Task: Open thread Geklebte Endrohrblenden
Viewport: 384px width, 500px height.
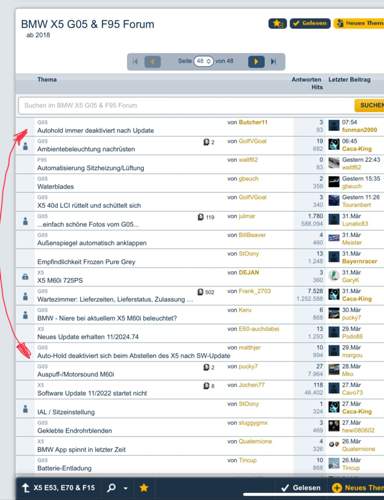Action: (75, 431)
